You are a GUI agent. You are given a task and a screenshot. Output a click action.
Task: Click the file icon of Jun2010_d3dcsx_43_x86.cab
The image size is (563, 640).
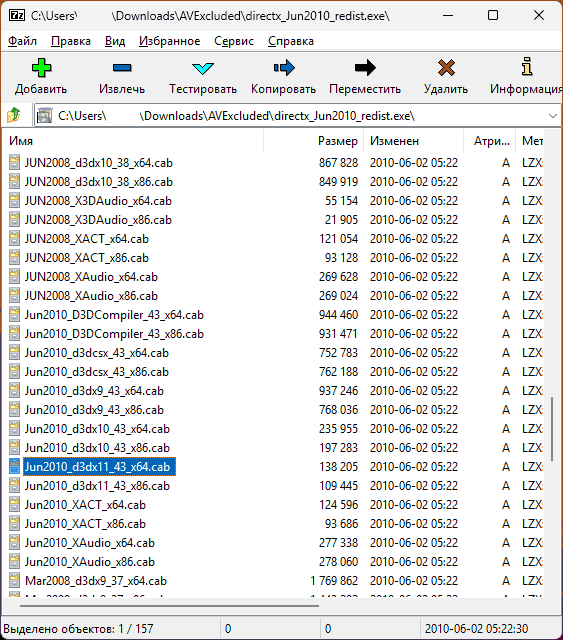click(14, 371)
